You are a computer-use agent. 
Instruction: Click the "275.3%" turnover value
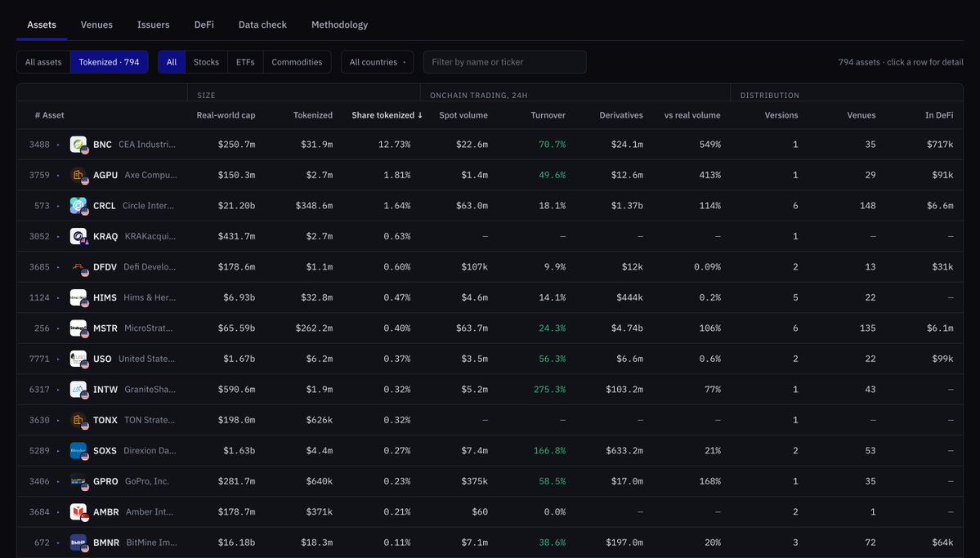click(549, 389)
